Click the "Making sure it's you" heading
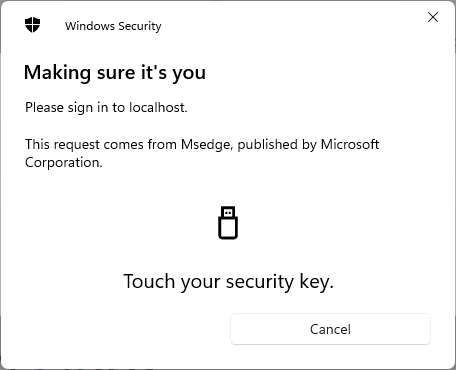 (x=115, y=73)
